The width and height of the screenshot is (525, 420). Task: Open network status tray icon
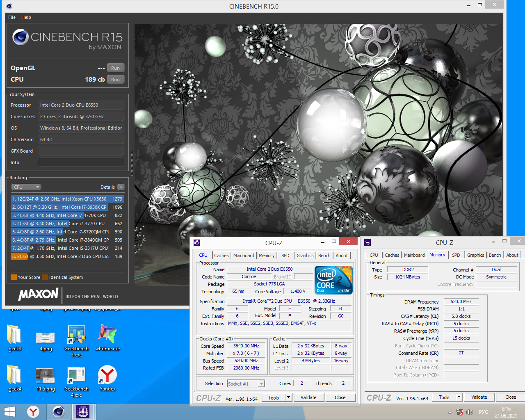click(x=460, y=412)
